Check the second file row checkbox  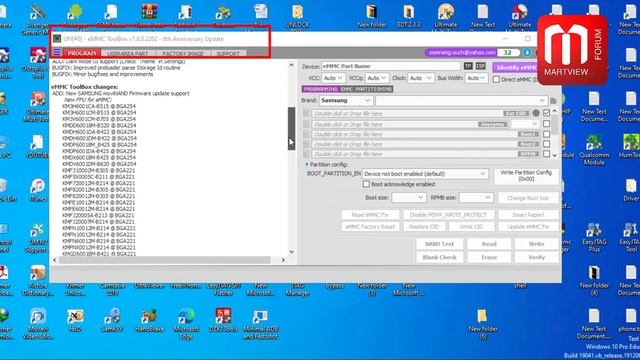click(547, 124)
